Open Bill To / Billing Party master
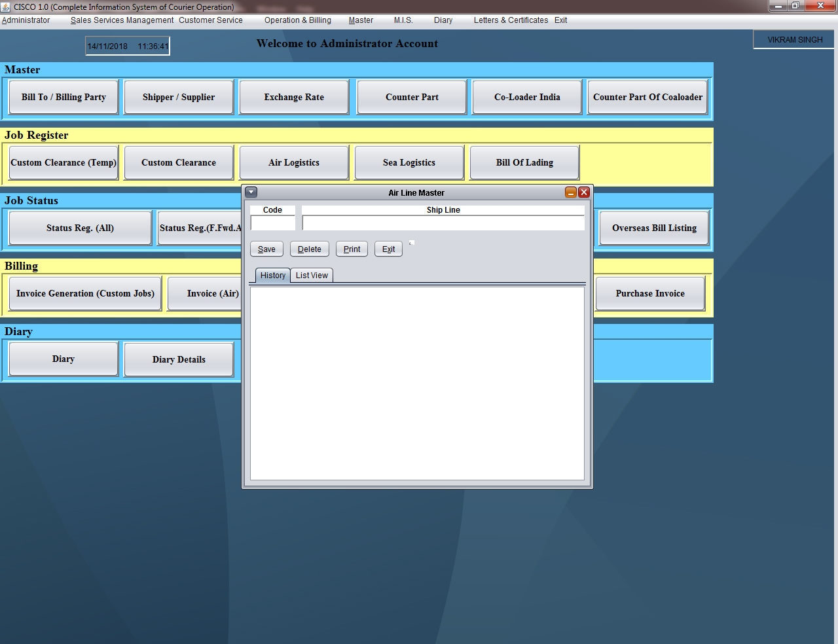This screenshot has width=838, height=644. [x=64, y=97]
